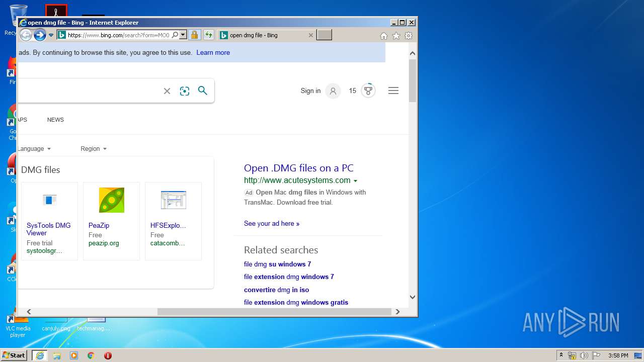Click the magnifier search icon in address bar

click(175, 35)
